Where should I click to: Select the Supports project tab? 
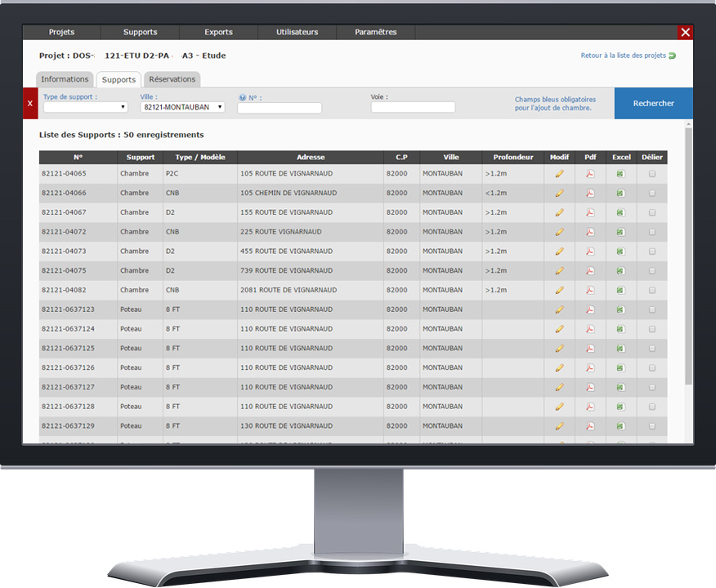119,80
